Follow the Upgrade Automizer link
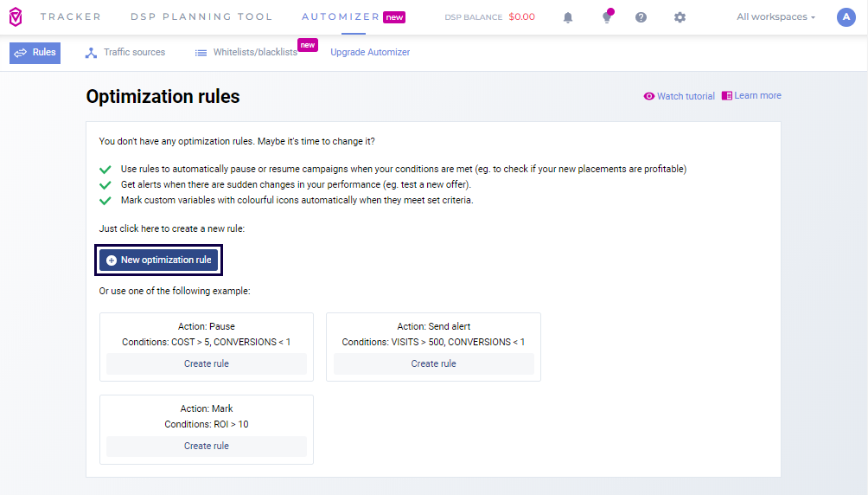Screen dimensions: 868x495 (370, 53)
